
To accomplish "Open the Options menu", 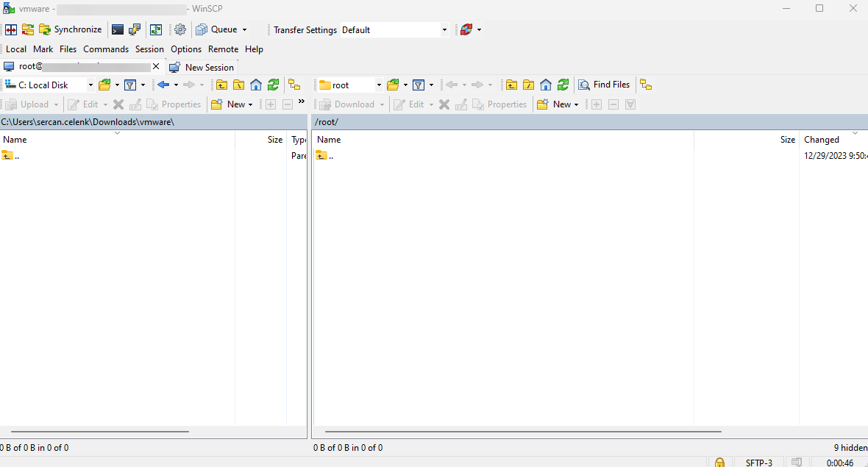I will tap(186, 49).
